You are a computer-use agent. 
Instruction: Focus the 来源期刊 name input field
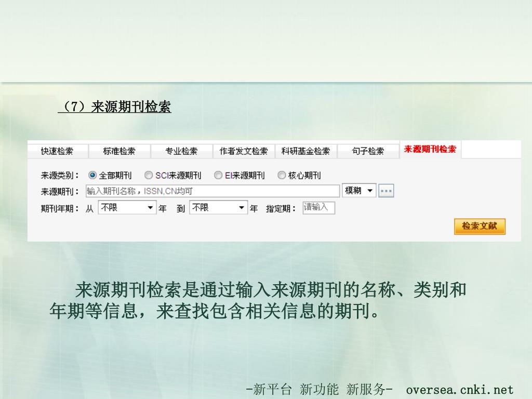coord(212,191)
